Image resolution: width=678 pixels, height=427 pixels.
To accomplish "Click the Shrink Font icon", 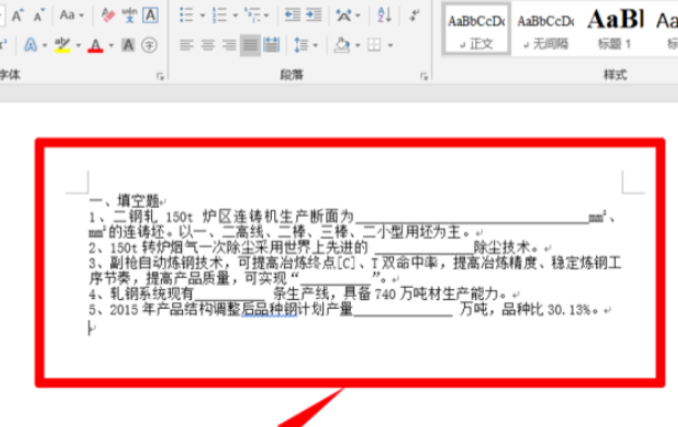I will tap(38, 16).
